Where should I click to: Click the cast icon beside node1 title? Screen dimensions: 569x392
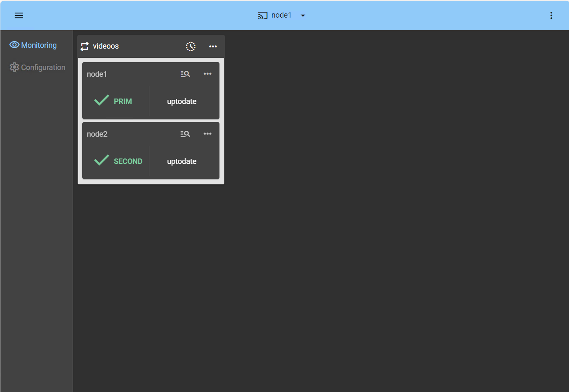pyautogui.click(x=263, y=16)
